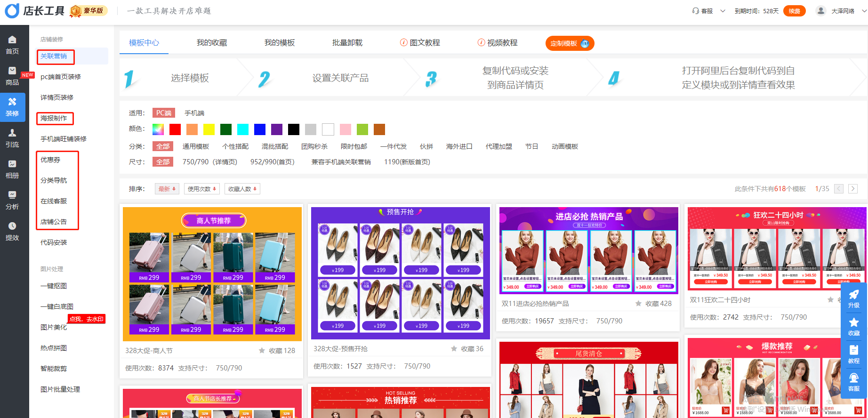Click the 升级 rocket floating button
Screen dimensions: 868x418
(x=854, y=299)
